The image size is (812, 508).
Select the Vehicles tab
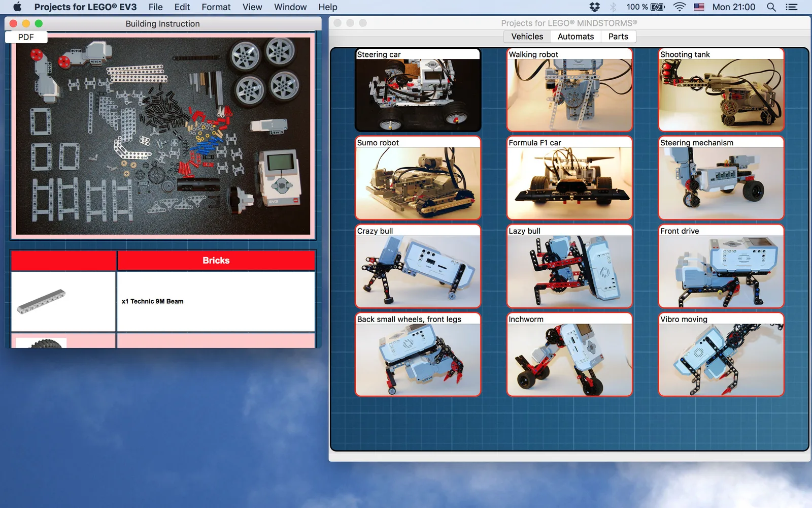(x=527, y=37)
